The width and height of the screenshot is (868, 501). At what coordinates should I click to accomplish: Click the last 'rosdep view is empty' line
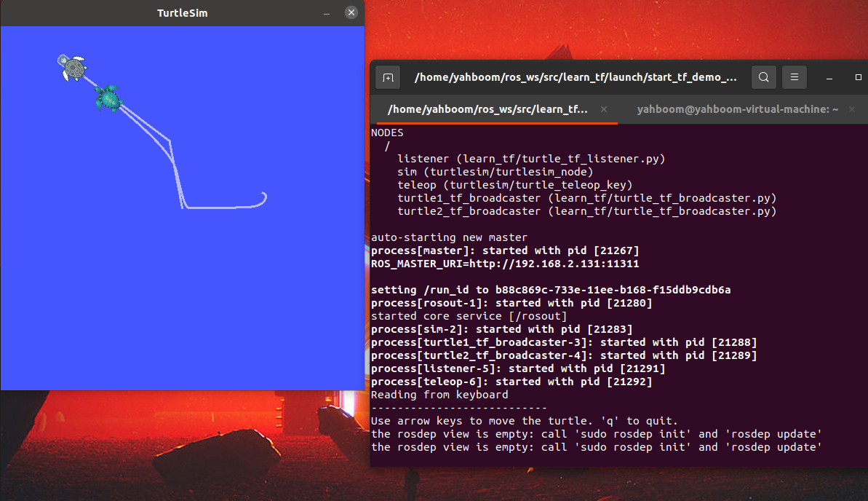tap(596, 447)
